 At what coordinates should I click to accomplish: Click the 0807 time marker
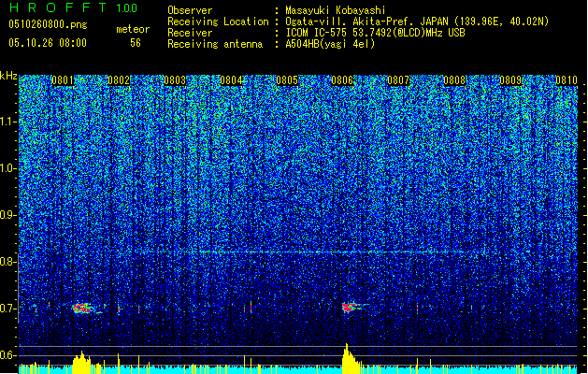pyautogui.click(x=398, y=80)
